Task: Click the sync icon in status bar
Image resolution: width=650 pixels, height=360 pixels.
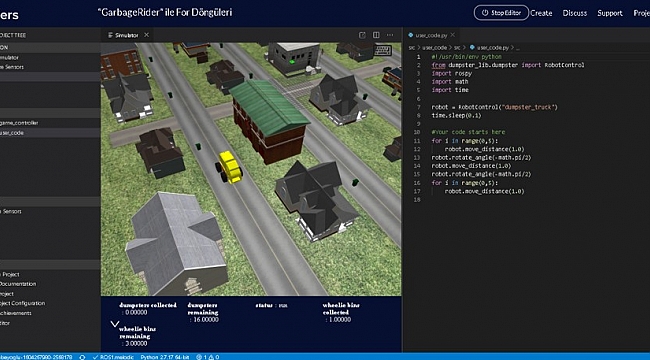Action: 82,357
